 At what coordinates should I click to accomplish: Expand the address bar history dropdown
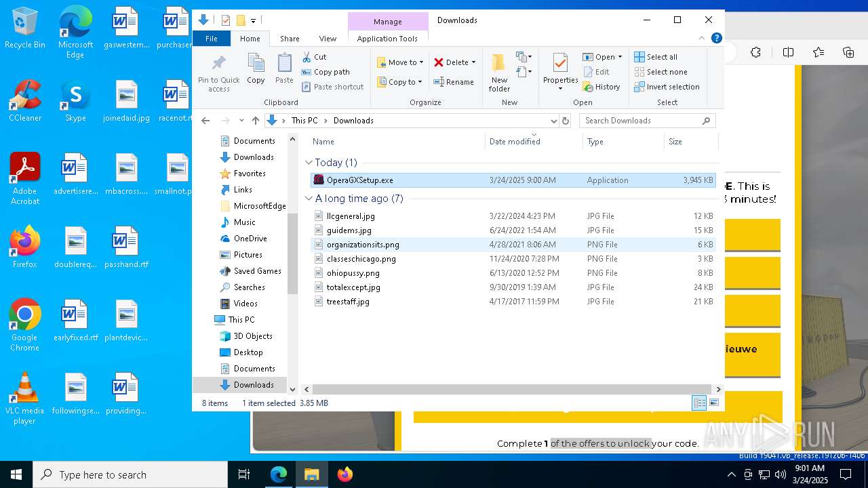tap(553, 121)
